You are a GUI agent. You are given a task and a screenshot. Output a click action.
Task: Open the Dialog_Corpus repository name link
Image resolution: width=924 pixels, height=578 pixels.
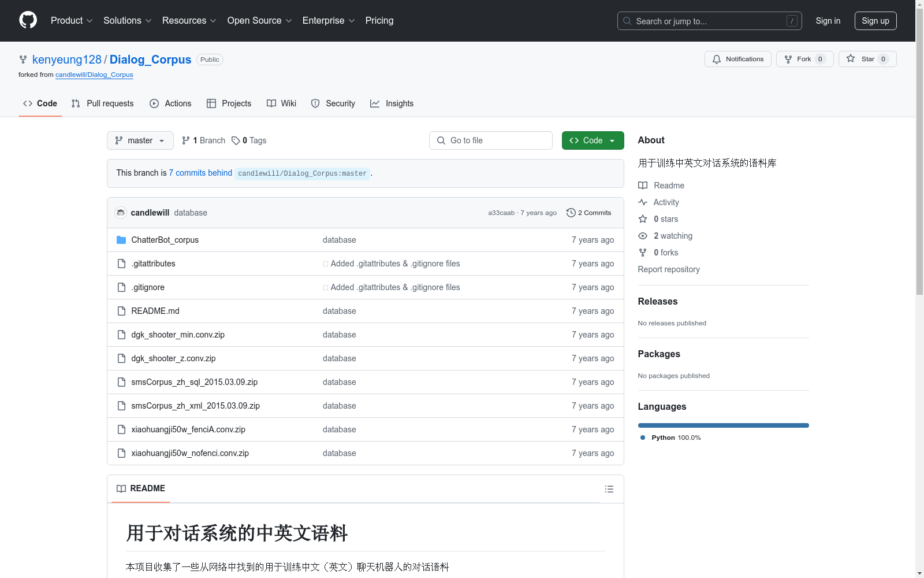pyautogui.click(x=150, y=60)
